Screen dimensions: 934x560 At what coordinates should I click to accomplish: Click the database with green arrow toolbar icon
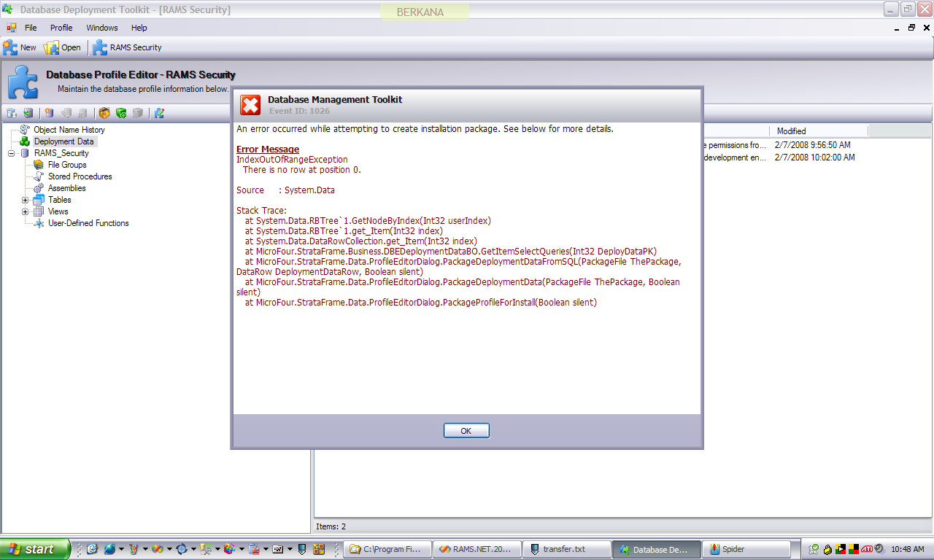[28, 113]
